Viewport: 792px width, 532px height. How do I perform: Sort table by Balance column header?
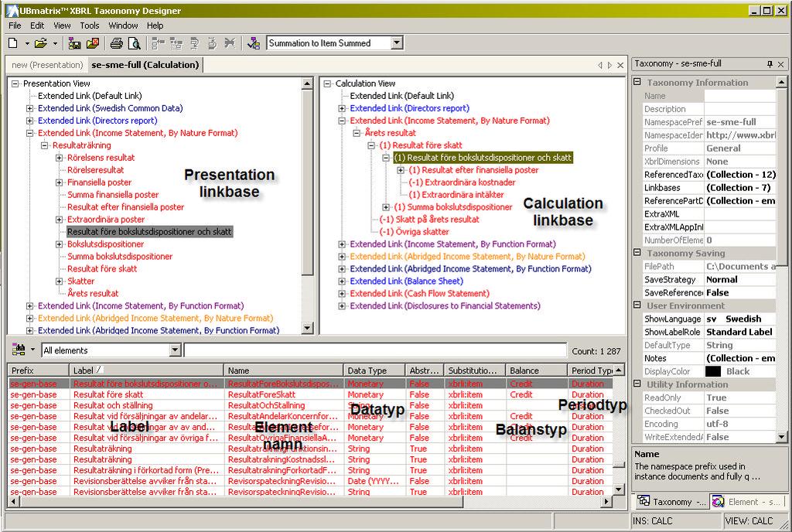[x=537, y=370]
